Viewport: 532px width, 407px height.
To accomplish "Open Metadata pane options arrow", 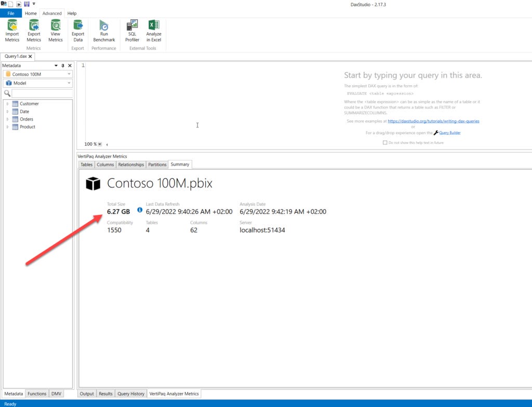I will point(56,65).
